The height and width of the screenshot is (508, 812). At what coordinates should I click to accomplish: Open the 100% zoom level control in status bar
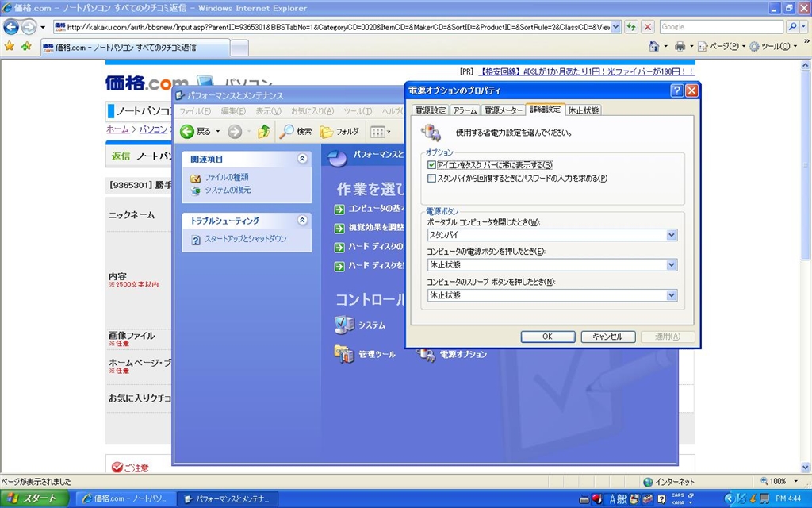click(779, 482)
